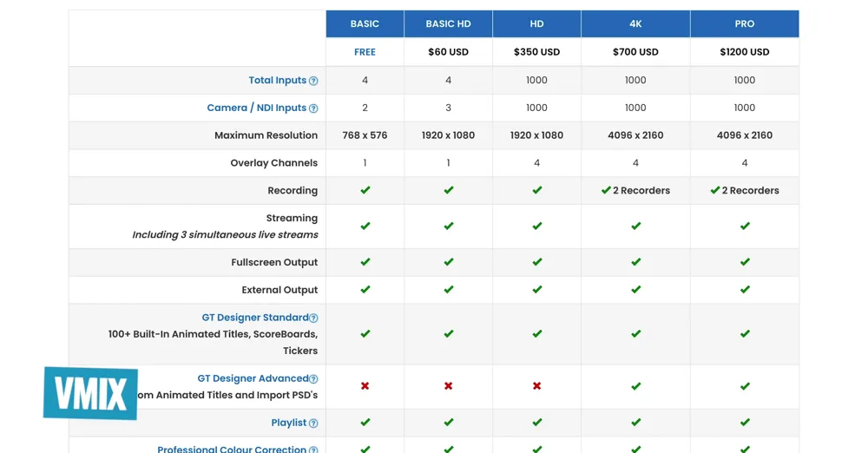Click the Playlist feature link
The width and height of the screenshot is (868, 453).
[288, 423]
